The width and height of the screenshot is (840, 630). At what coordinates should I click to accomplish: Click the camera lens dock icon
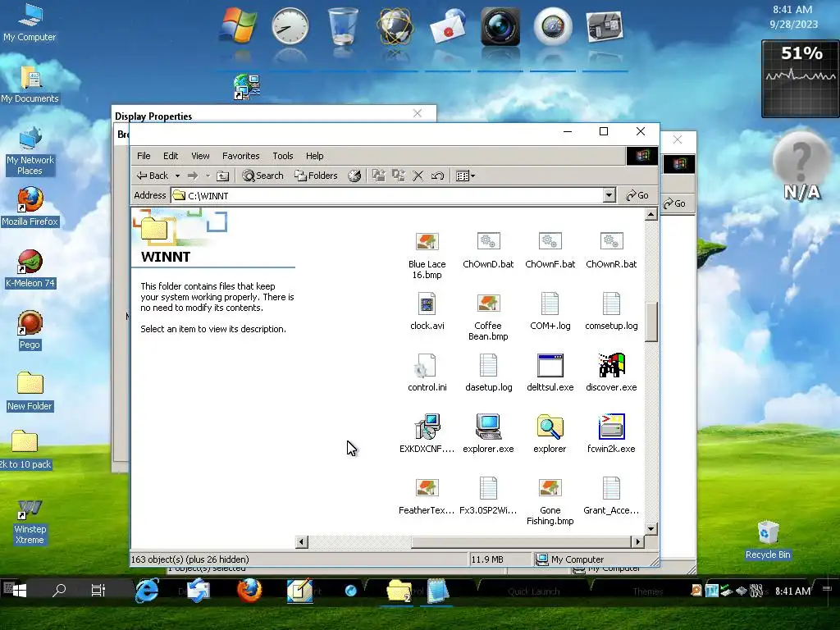coord(500,26)
